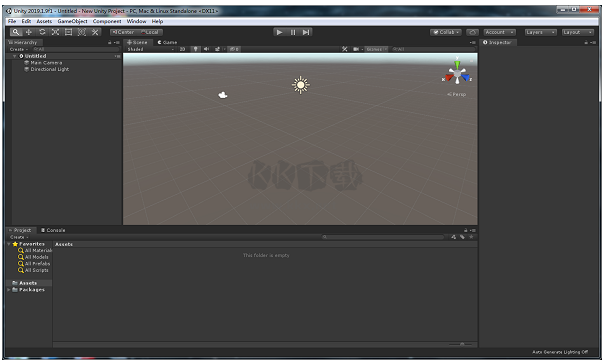Toggle Hierarchy panel lock icon
This screenshot has width=607, height=364.
110,43
